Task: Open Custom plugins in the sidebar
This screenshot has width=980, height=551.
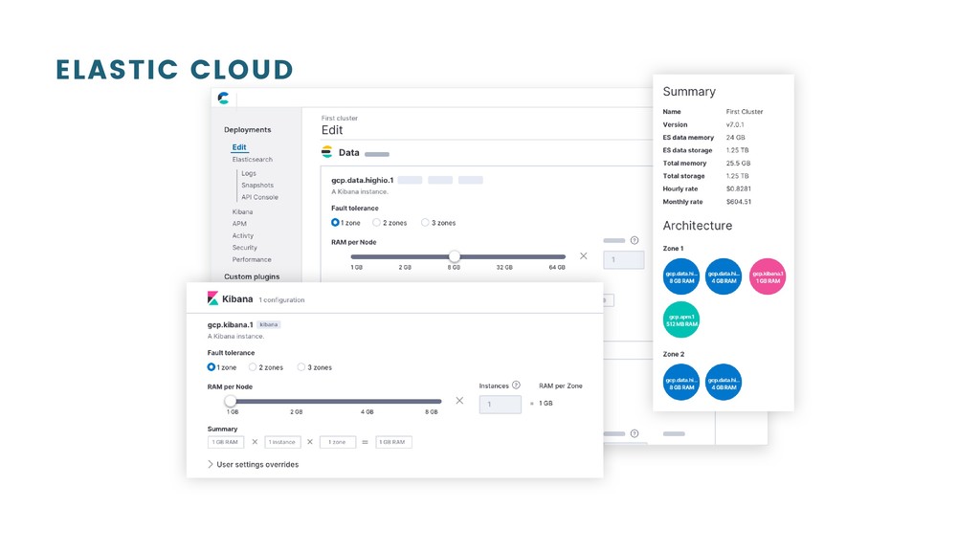Action: coord(252,276)
